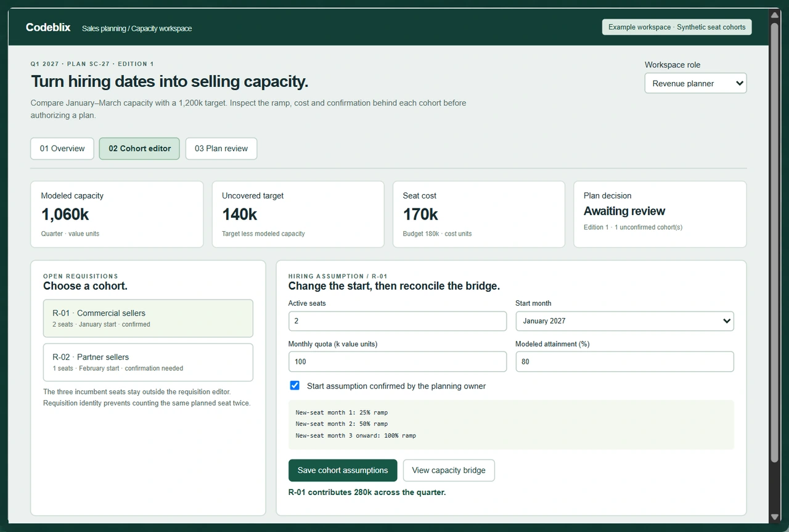This screenshot has width=789, height=532.
Task: Click 'Turn hiring dates into selling capacity.' heading
Action: point(170,81)
